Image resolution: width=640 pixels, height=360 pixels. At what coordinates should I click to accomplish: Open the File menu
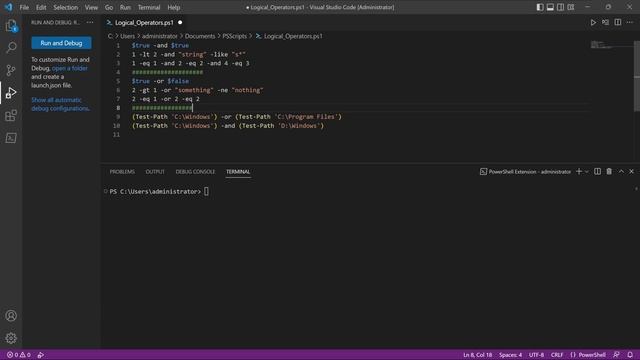(24, 7)
